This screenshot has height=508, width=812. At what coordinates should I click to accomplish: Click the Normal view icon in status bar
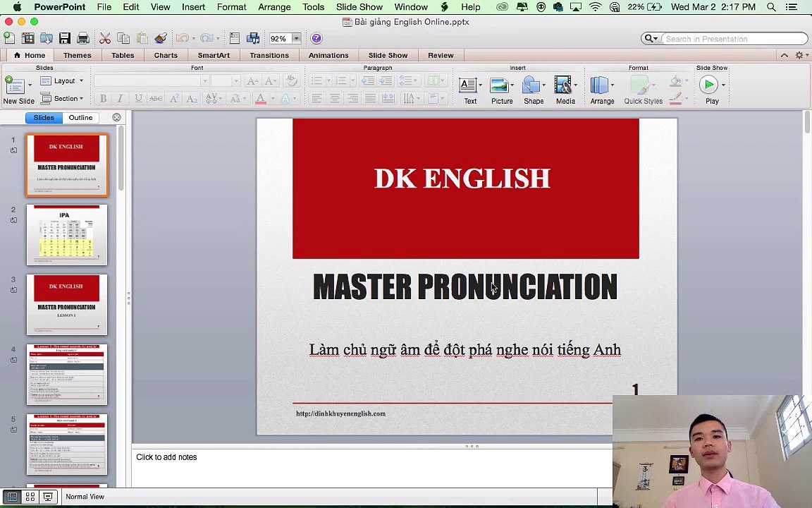(13, 497)
